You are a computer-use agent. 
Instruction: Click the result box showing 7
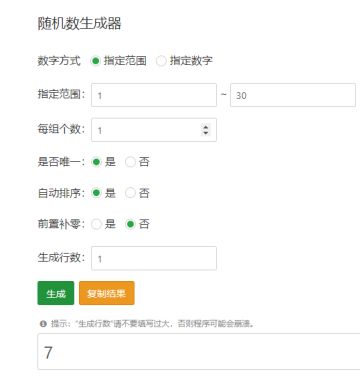click(x=199, y=351)
